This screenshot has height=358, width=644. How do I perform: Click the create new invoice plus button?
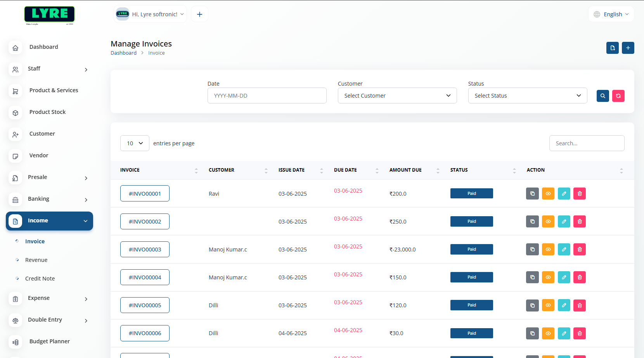tap(628, 48)
